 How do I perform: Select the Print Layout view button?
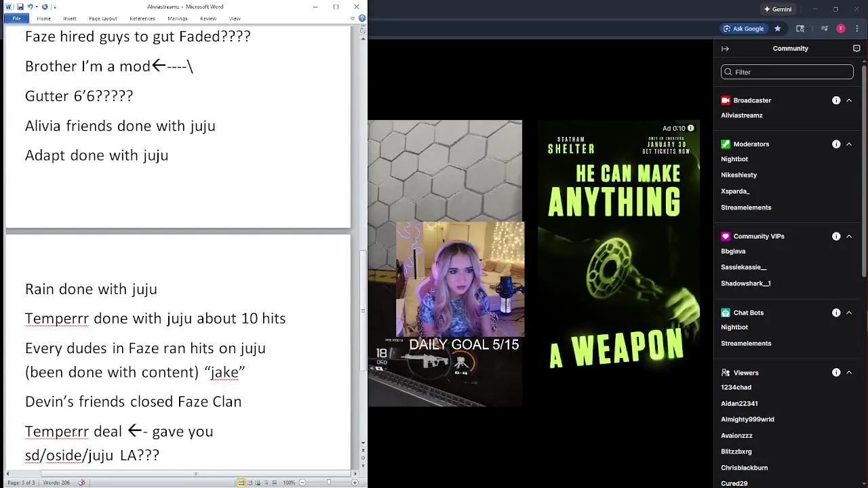tap(241, 483)
